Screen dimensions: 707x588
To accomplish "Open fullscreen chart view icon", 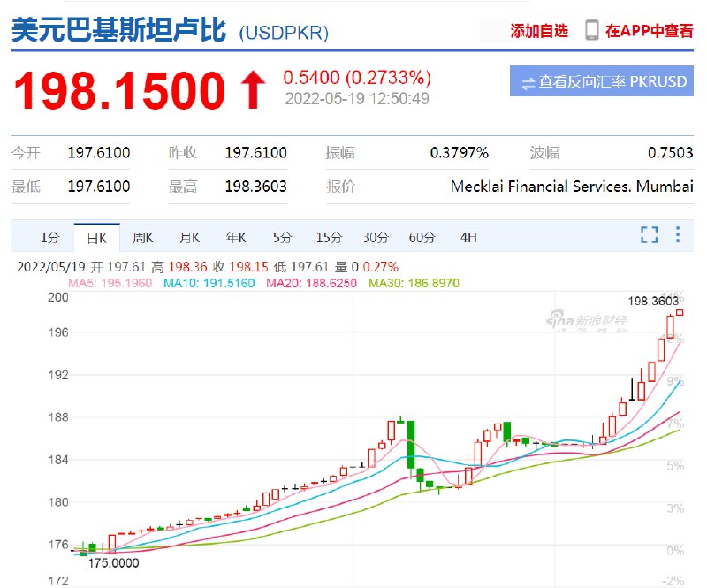I will [x=650, y=234].
